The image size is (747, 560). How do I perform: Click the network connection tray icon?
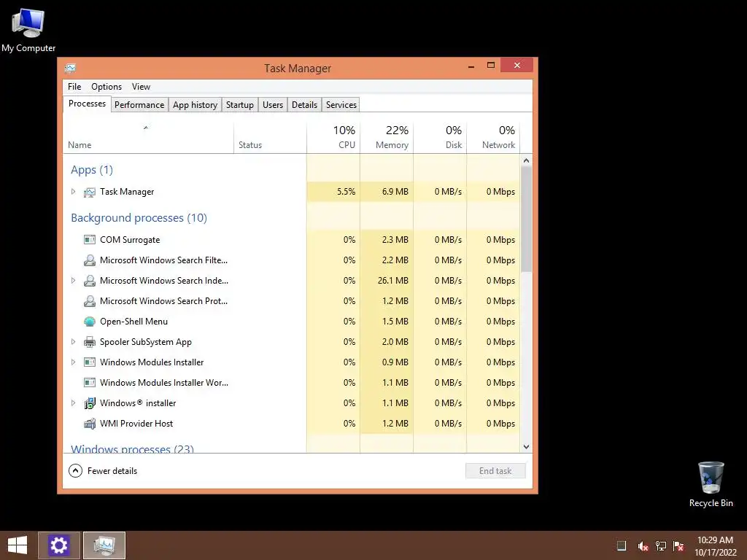(x=661, y=546)
